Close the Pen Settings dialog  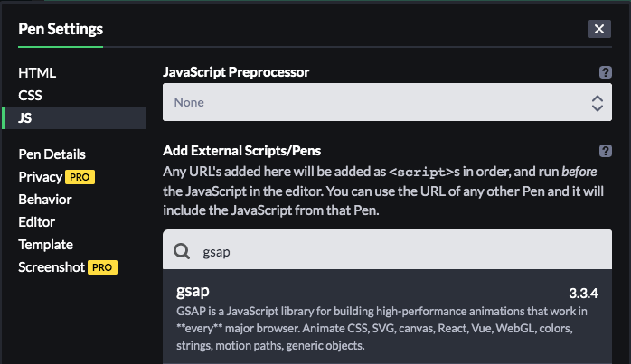pyautogui.click(x=598, y=29)
